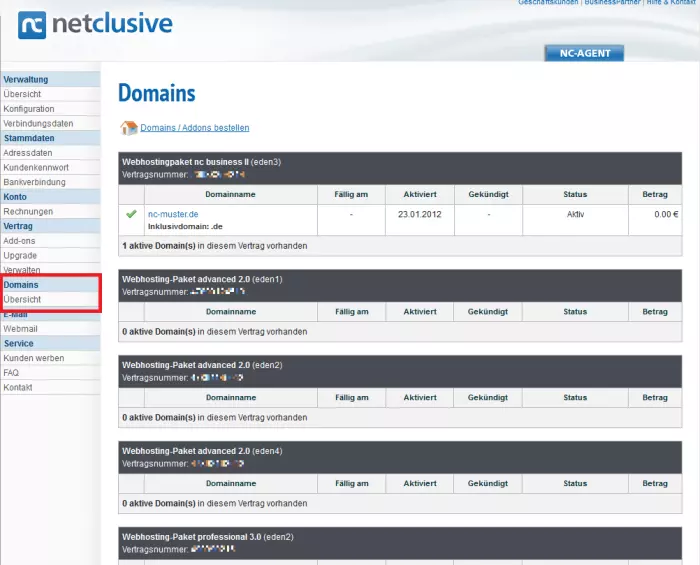Click Webhosting-Paket advanced 2.0 (eden1) header
The image size is (700, 565).
coord(400,286)
